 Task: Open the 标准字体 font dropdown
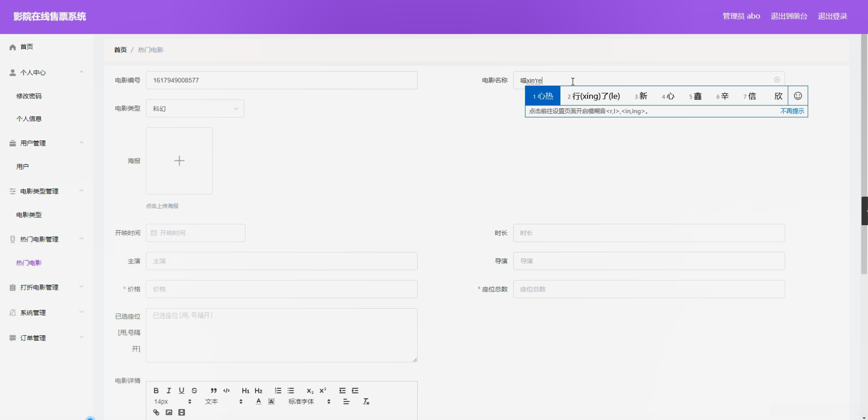click(309, 402)
